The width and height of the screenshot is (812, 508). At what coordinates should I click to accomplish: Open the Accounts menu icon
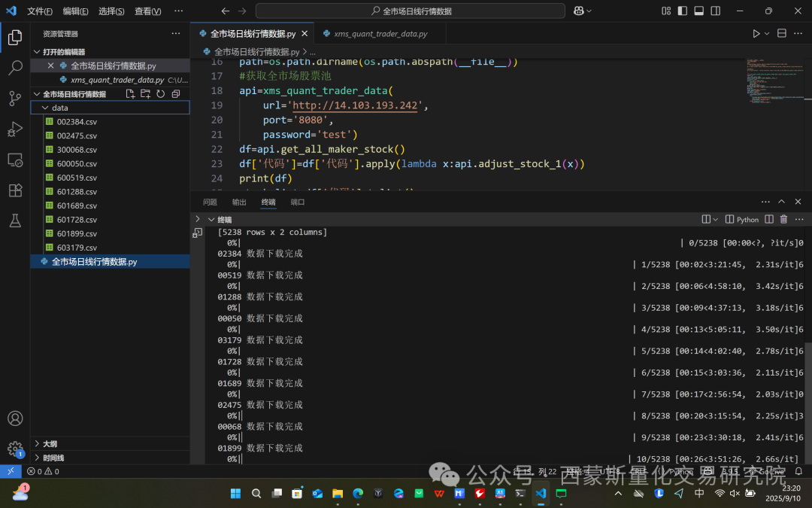pyautogui.click(x=15, y=418)
